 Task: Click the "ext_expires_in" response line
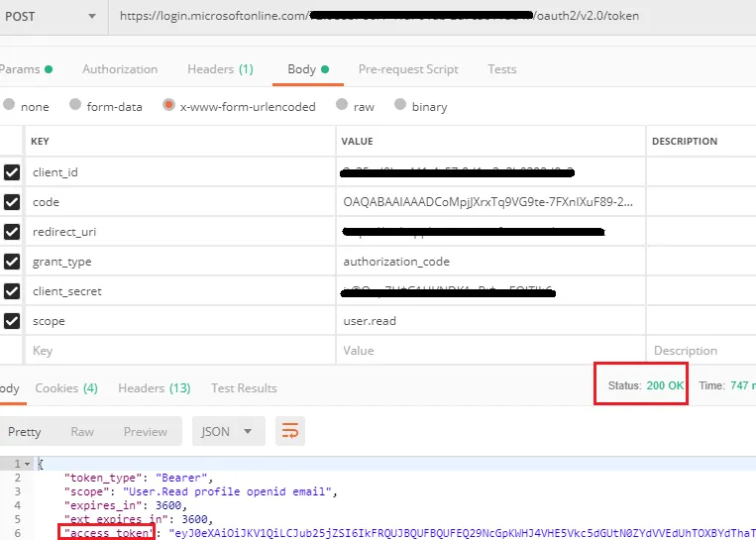pyautogui.click(x=139, y=520)
